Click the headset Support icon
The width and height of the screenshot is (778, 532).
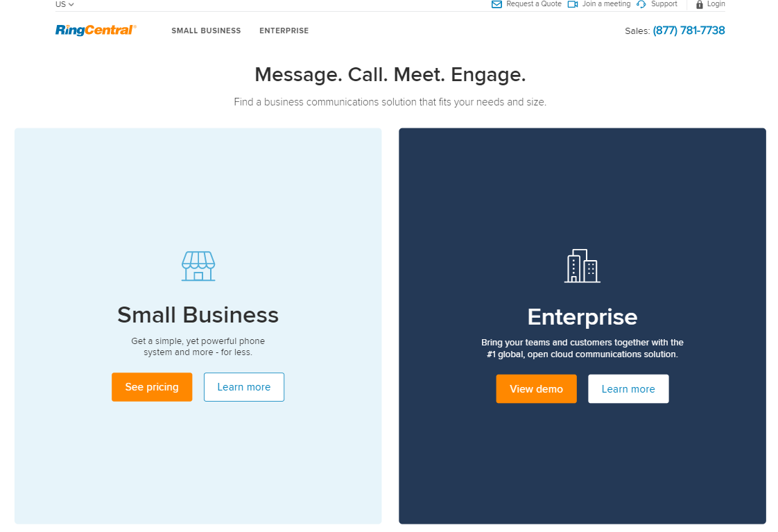pos(641,4)
